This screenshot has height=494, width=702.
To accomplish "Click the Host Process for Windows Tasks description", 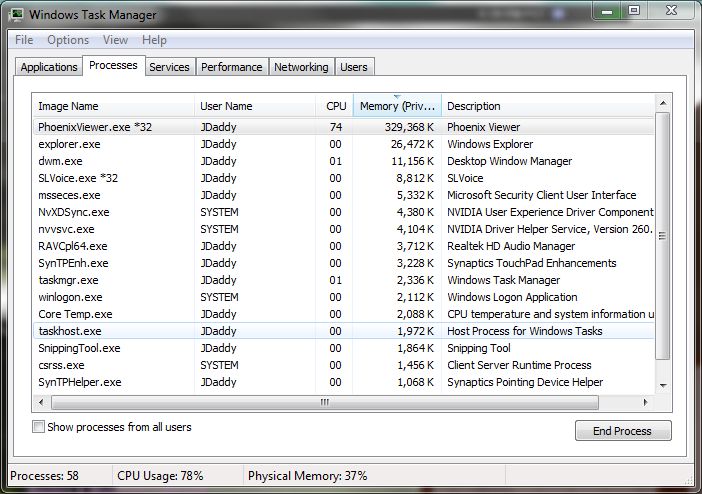I will point(525,331).
